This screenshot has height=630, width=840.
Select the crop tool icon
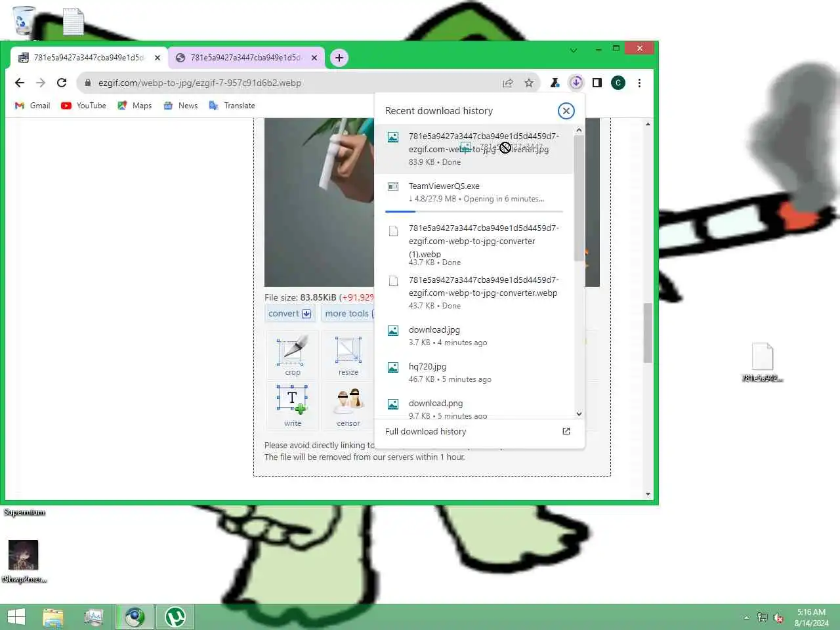pyautogui.click(x=293, y=356)
